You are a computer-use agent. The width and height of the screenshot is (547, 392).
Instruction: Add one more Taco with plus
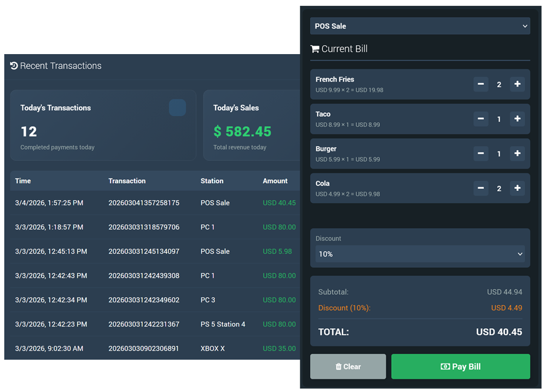pos(517,119)
